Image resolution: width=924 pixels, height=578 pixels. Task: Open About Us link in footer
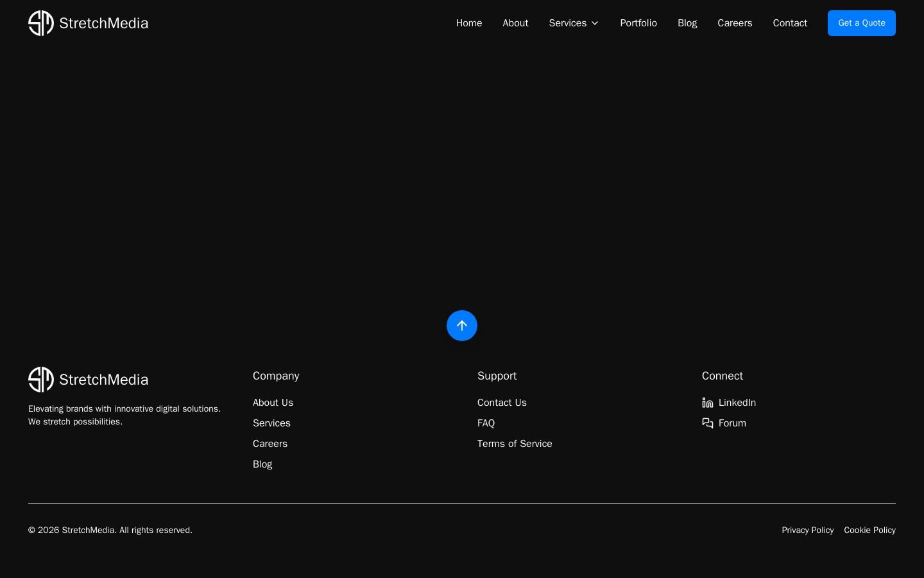(x=273, y=403)
